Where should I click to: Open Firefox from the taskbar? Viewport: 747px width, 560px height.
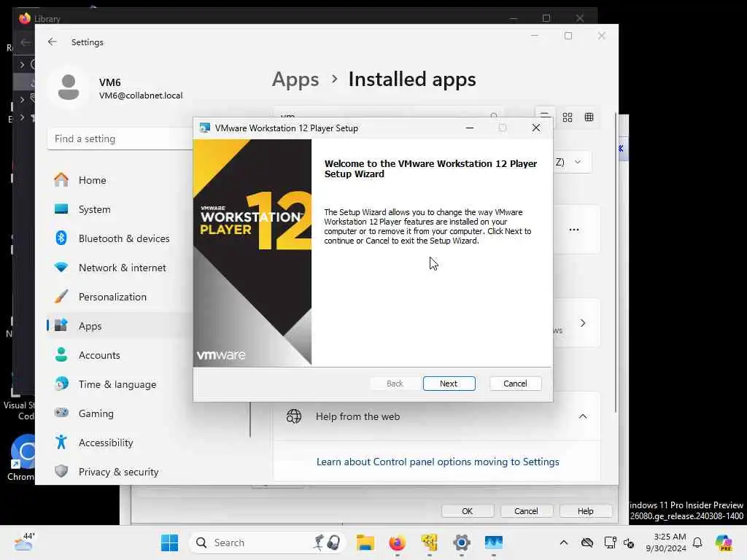click(398, 542)
